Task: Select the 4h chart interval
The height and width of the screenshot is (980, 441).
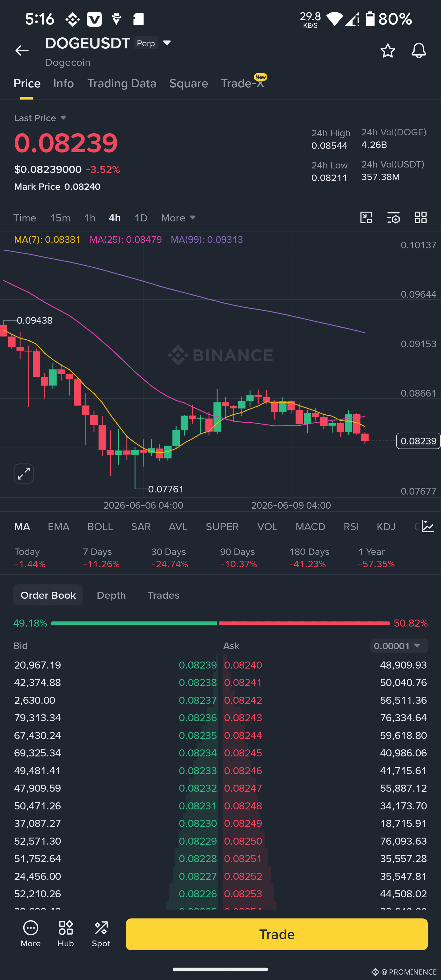Action: tap(115, 218)
